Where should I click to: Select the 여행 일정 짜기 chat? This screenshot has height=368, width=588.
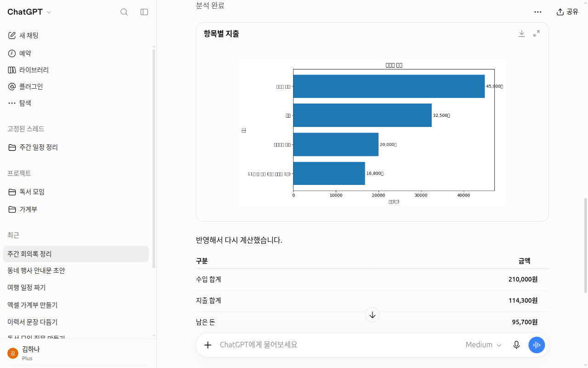(x=76, y=287)
